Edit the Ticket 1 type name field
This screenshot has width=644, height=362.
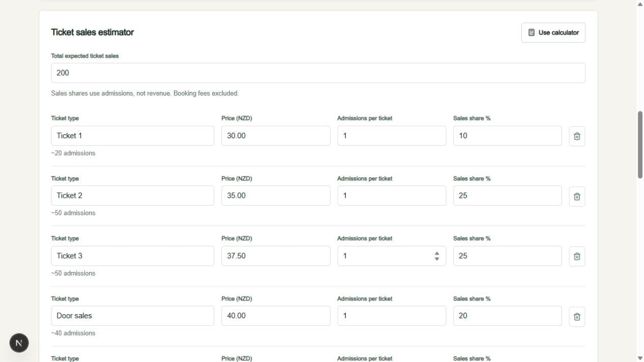click(x=132, y=136)
